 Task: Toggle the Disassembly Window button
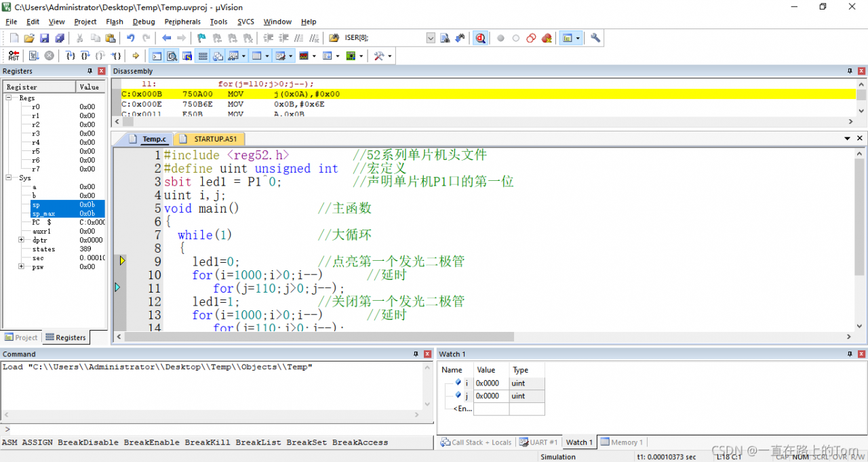click(x=172, y=56)
